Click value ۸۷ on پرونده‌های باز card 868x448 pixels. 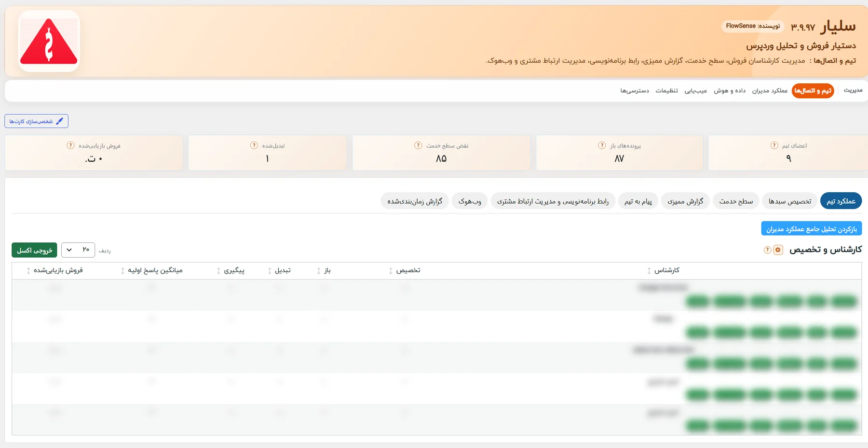[x=619, y=158]
